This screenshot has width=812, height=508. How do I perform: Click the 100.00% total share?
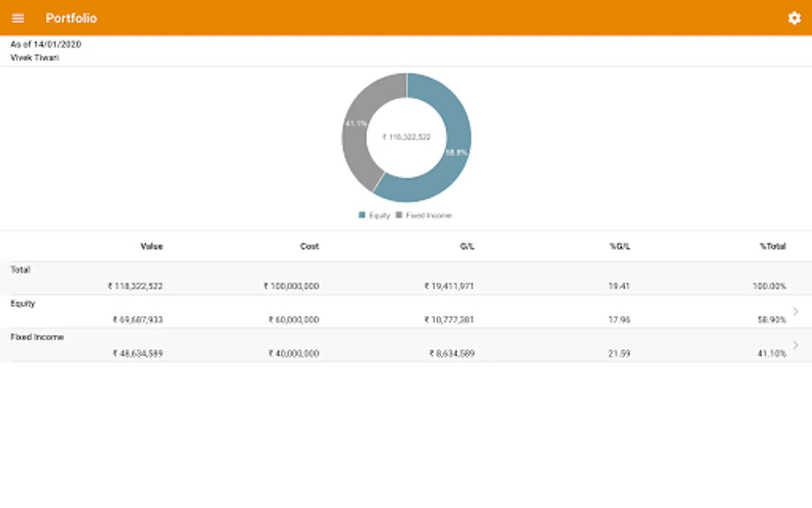[769, 286]
